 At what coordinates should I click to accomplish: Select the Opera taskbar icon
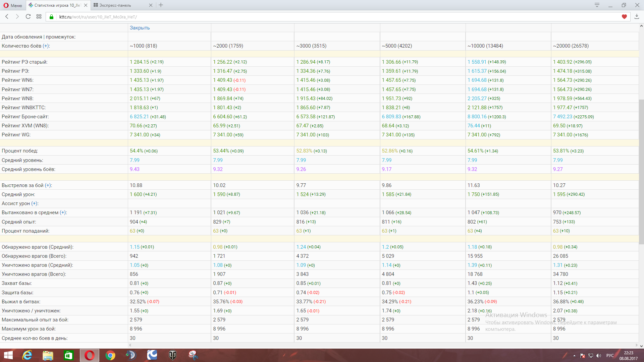90,355
